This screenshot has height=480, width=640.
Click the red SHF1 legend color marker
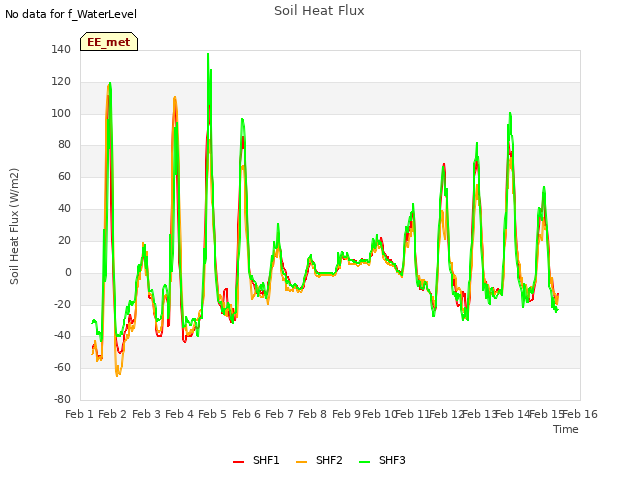(x=238, y=462)
